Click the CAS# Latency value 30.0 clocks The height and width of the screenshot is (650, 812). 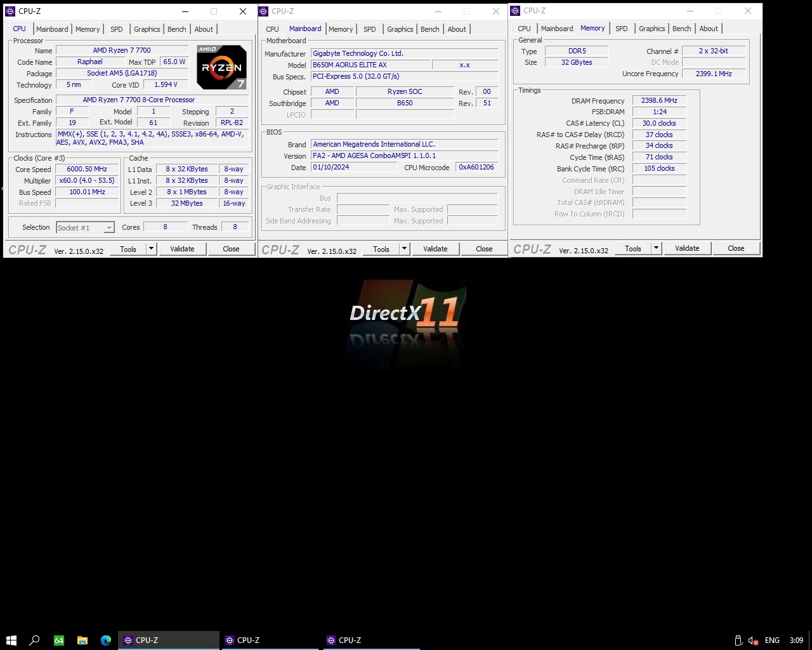pyautogui.click(x=659, y=123)
